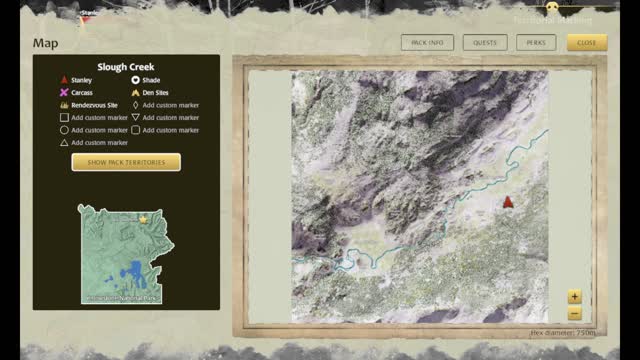
Task: Open the Quests tab
Action: pos(485,42)
